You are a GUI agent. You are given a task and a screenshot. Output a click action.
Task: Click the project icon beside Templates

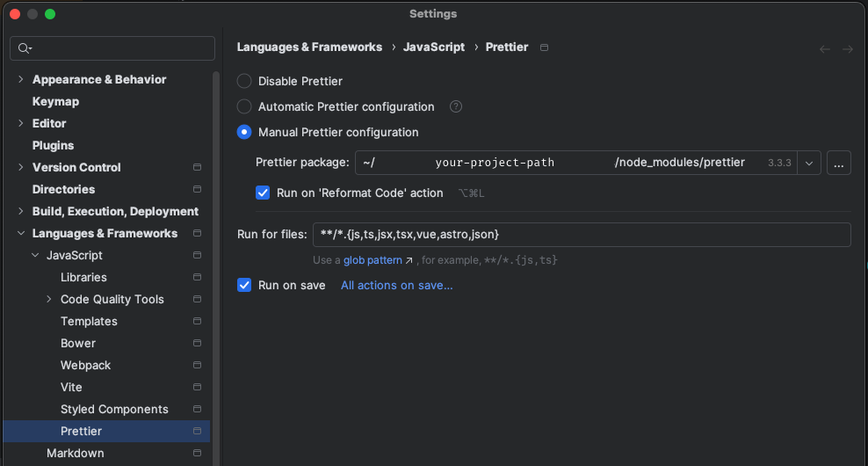[x=197, y=322]
